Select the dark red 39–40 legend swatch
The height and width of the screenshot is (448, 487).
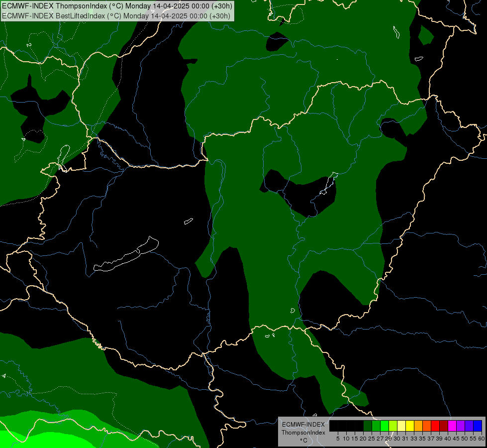pyautogui.click(x=444, y=426)
